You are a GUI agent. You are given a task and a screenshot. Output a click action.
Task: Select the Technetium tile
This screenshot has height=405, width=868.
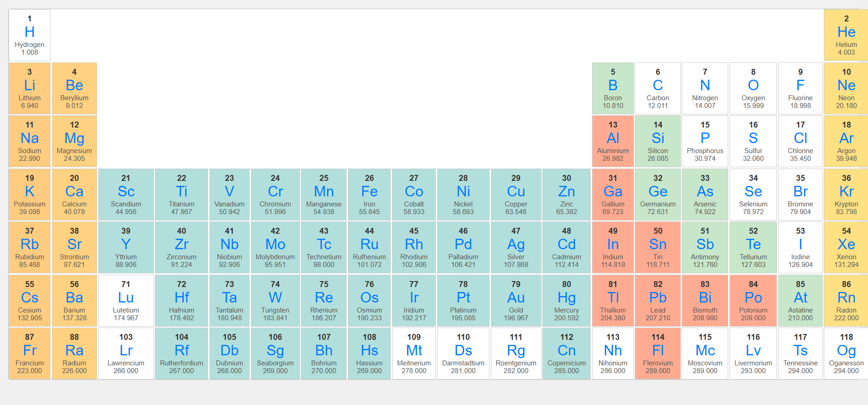coord(324,247)
